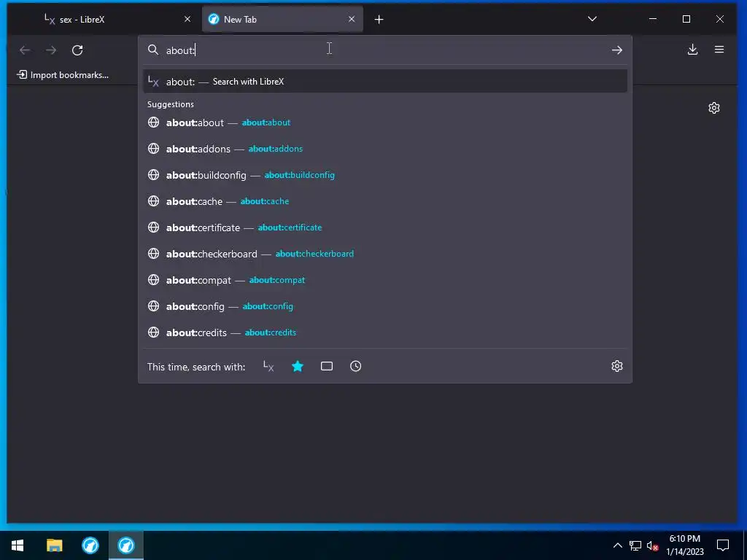This screenshot has height=560, width=747.
Task: Open the hamburger application menu
Action: click(x=719, y=50)
